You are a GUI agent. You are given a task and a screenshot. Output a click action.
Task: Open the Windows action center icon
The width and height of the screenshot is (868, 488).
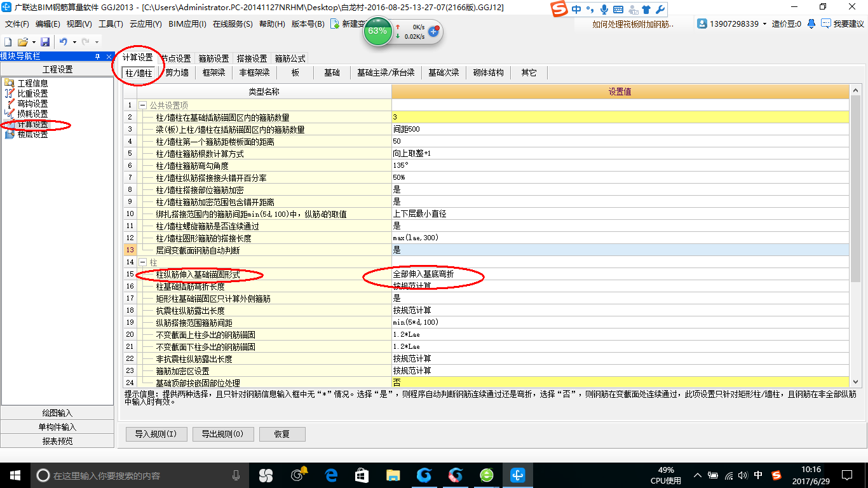click(x=846, y=475)
